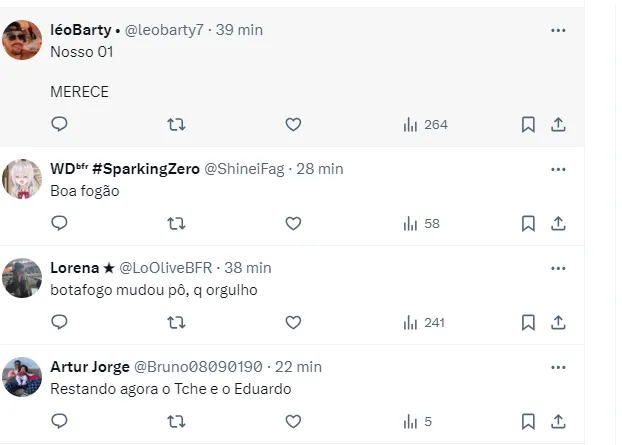
Task: Open more options on Artur Jorge's tweet
Action: 558,367
